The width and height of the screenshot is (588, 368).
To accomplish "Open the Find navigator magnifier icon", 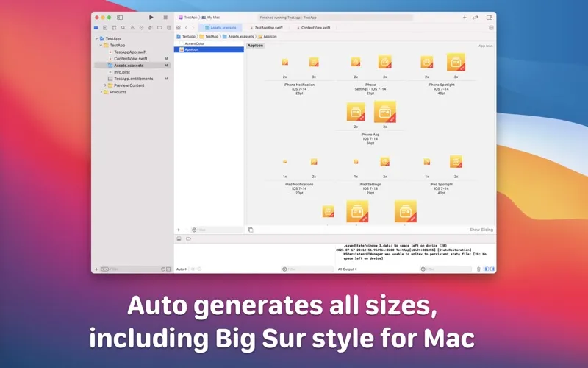I will click(123, 28).
